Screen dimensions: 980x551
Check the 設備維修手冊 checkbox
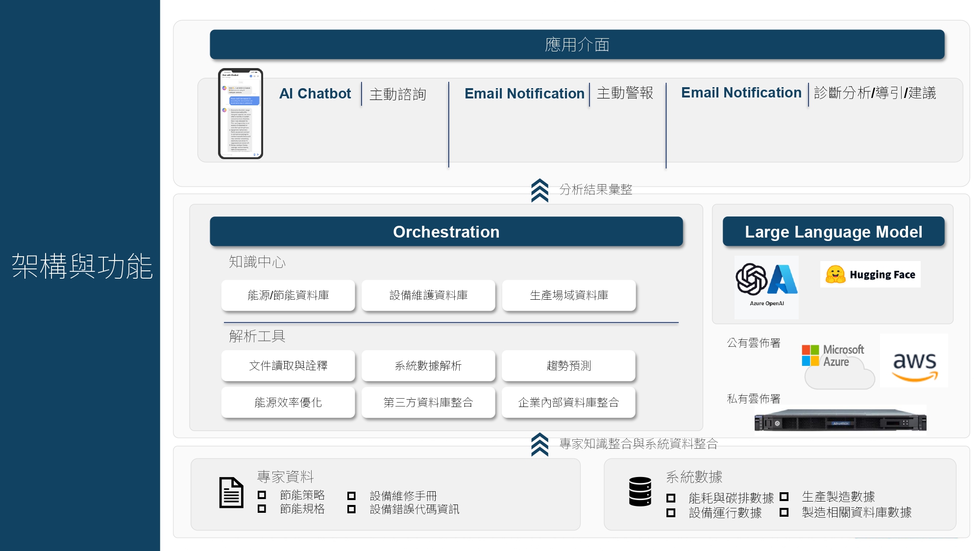click(351, 496)
